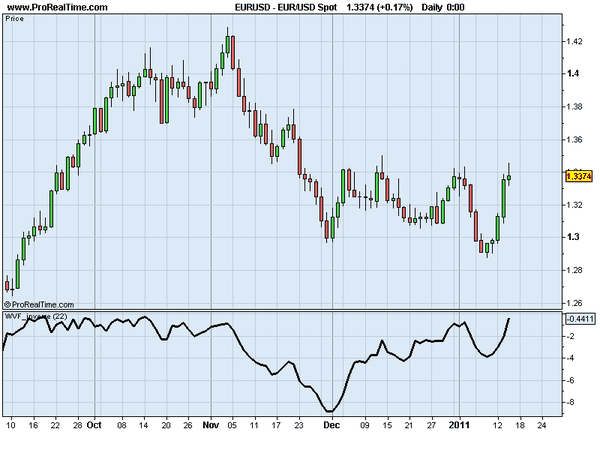The image size is (600, 450).
Task: Click the yellow 1.3374 price tag
Action: [x=579, y=176]
